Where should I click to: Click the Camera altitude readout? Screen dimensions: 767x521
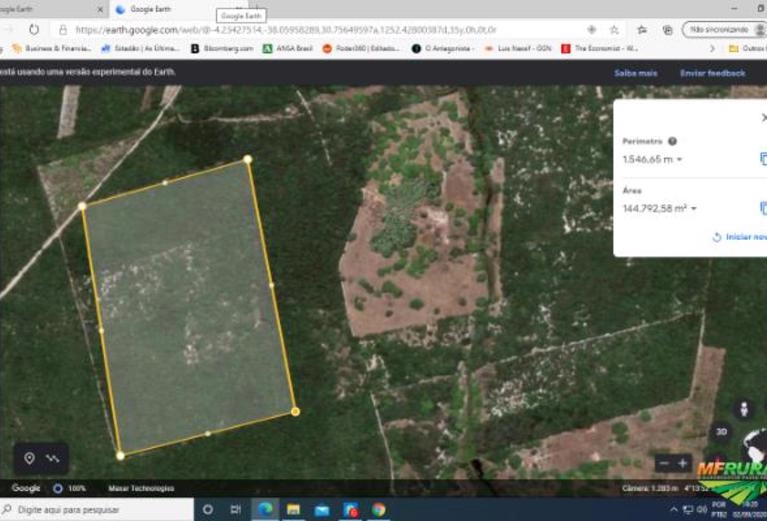coord(650,488)
